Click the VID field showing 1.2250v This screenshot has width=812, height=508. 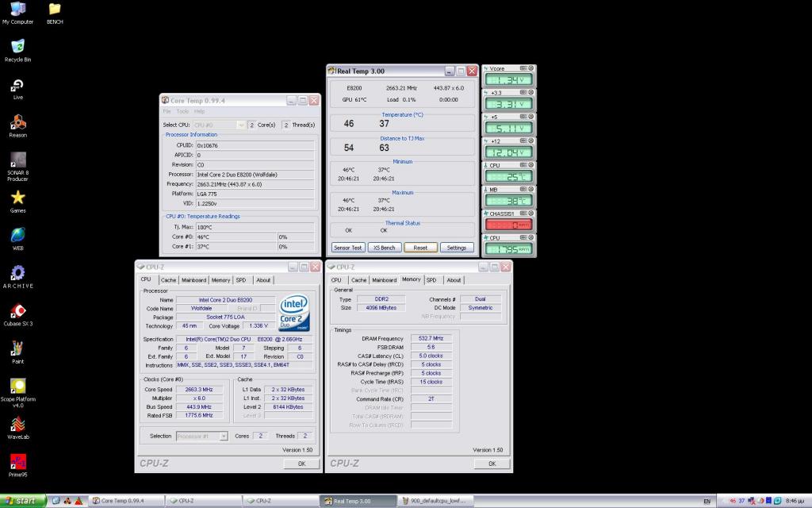(x=255, y=204)
